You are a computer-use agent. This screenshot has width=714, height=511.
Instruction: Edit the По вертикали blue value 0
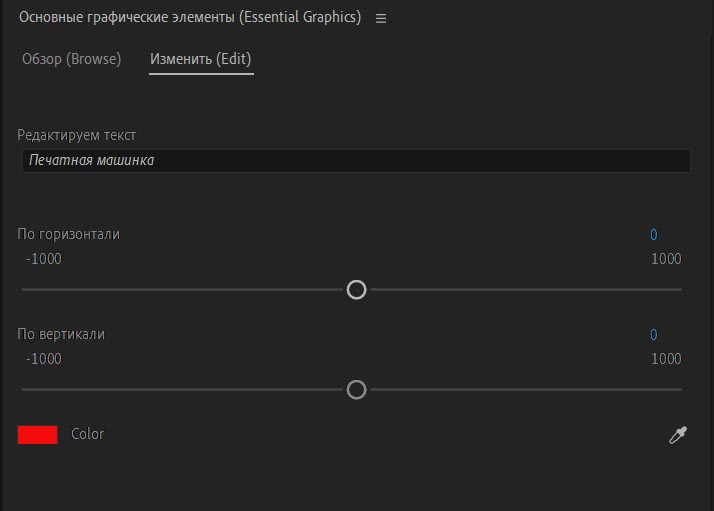click(x=653, y=335)
